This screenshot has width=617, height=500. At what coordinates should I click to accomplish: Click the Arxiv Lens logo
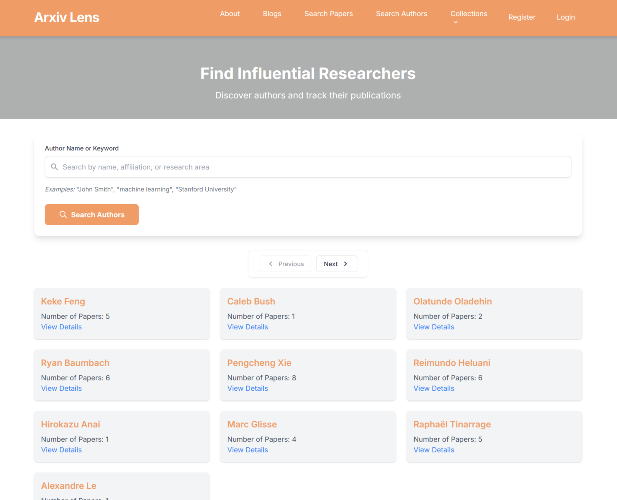tap(66, 17)
